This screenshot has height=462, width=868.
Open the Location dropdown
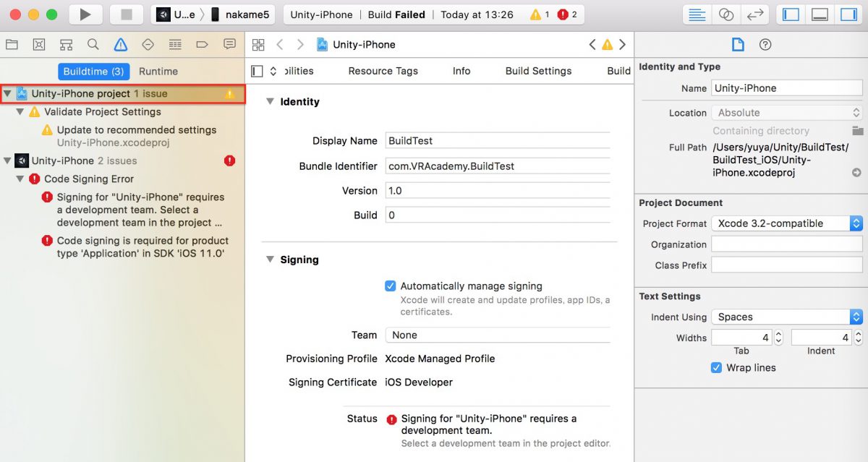pos(787,113)
